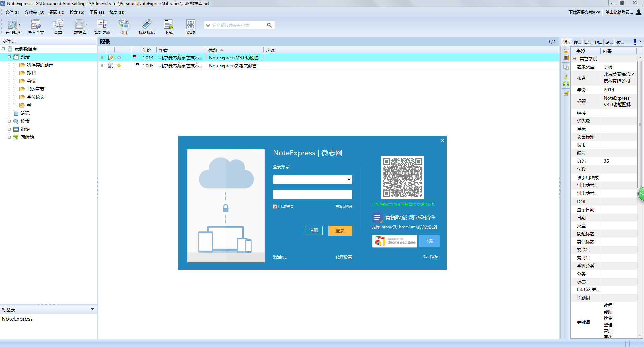Click the 智能更新 smart update icon
Viewport: 644px width, 347px height.
[102, 26]
